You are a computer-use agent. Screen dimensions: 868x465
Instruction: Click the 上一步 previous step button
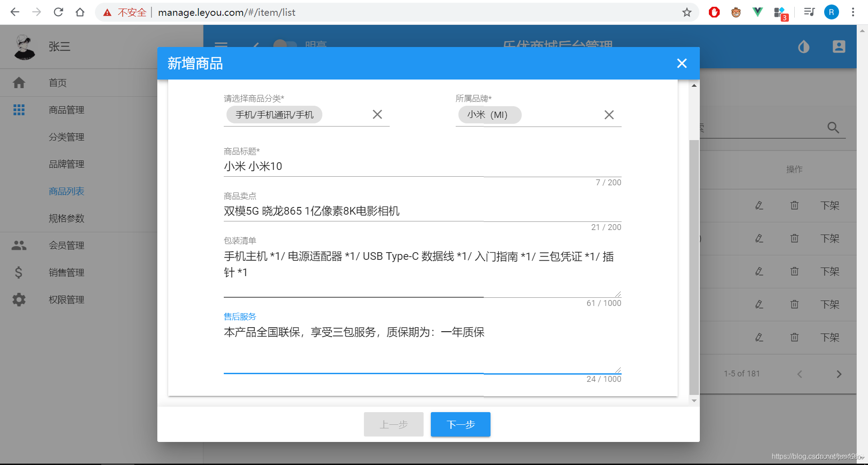tap(394, 424)
